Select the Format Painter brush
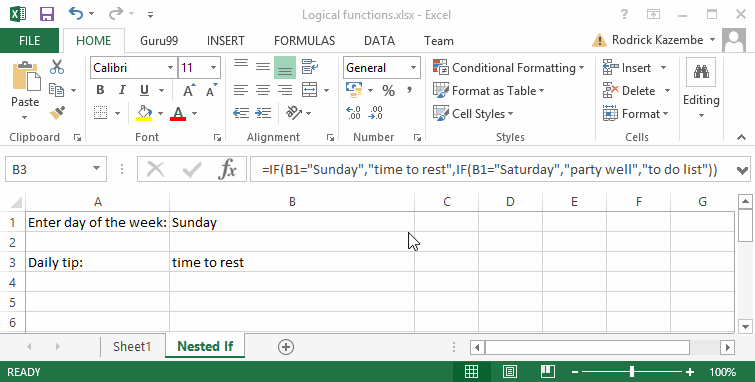The height and width of the screenshot is (382, 755). (x=57, y=113)
